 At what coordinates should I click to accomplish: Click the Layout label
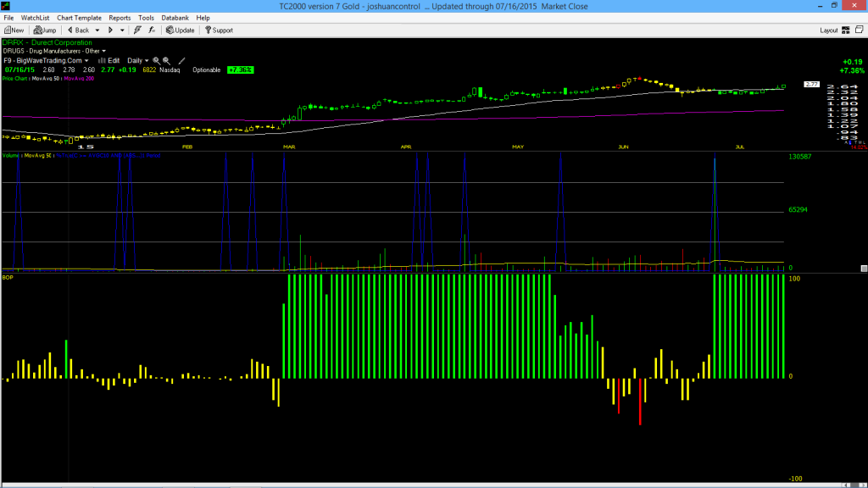tap(829, 30)
